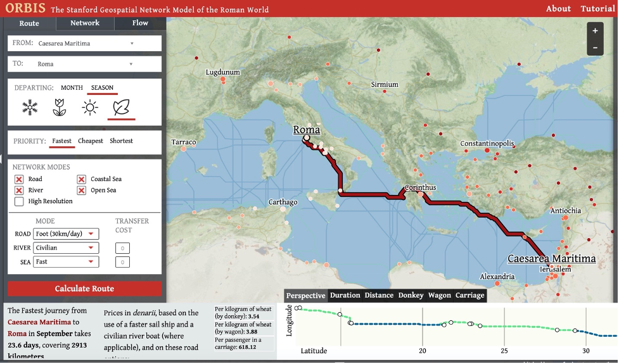
Task: Open the About link
Action: pyautogui.click(x=558, y=9)
